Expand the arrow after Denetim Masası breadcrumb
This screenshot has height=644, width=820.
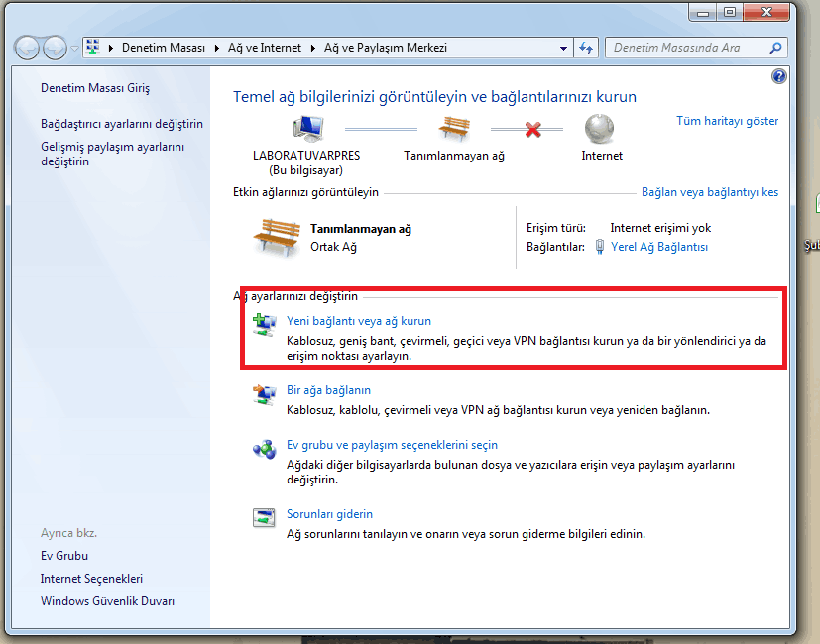(x=215, y=48)
